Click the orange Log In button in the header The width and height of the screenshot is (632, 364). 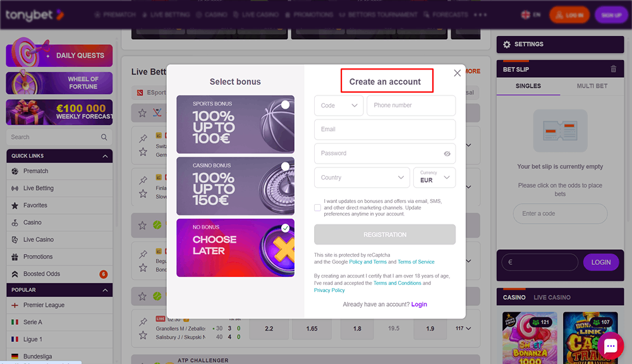pyautogui.click(x=569, y=15)
